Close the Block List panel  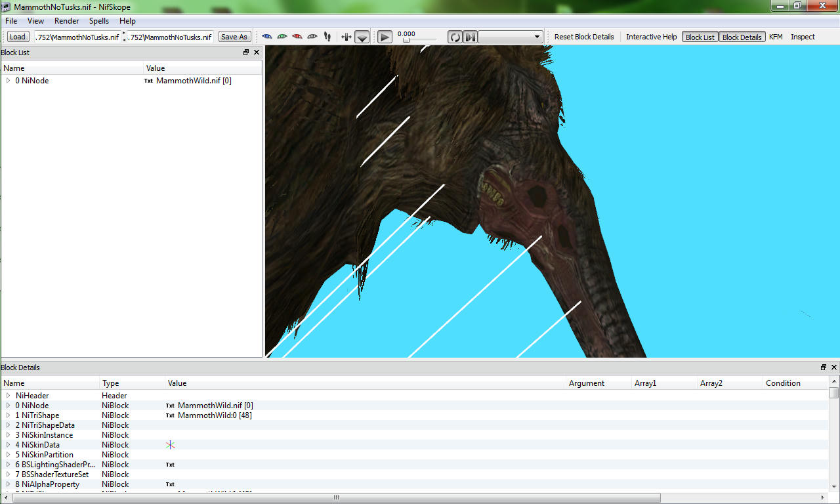(x=257, y=52)
